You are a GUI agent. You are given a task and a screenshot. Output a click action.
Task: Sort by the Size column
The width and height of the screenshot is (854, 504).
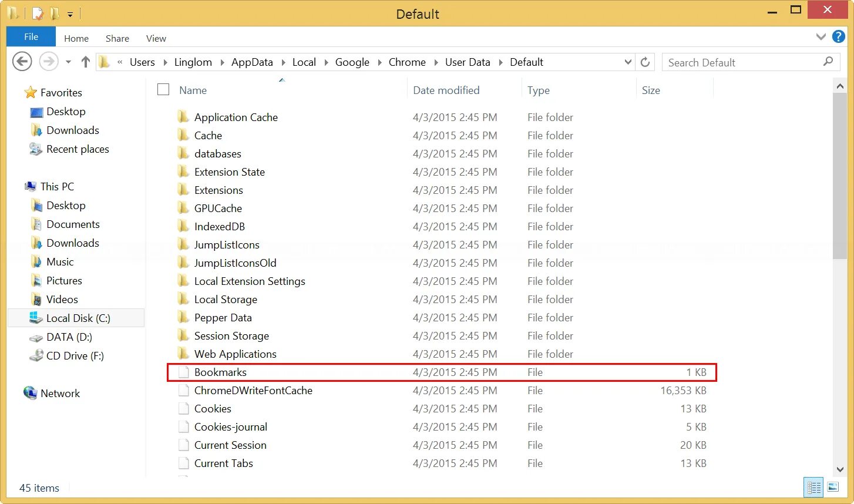click(651, 90)
